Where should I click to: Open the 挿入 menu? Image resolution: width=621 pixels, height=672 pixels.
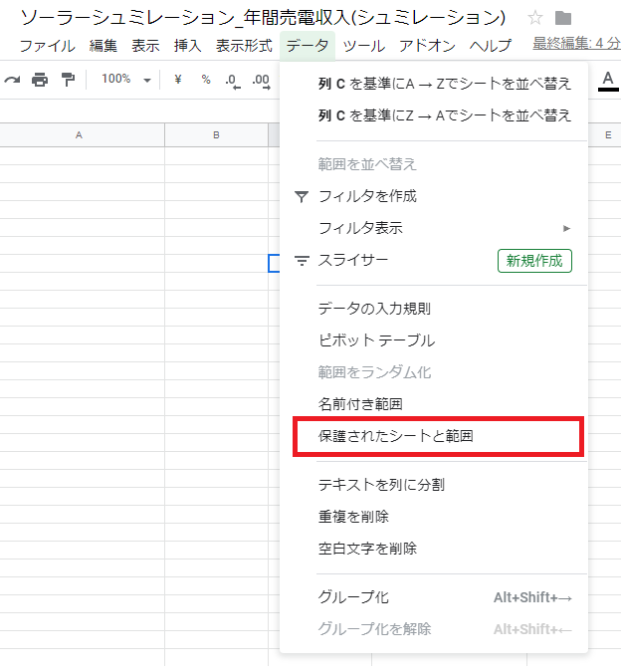point(187,46)
